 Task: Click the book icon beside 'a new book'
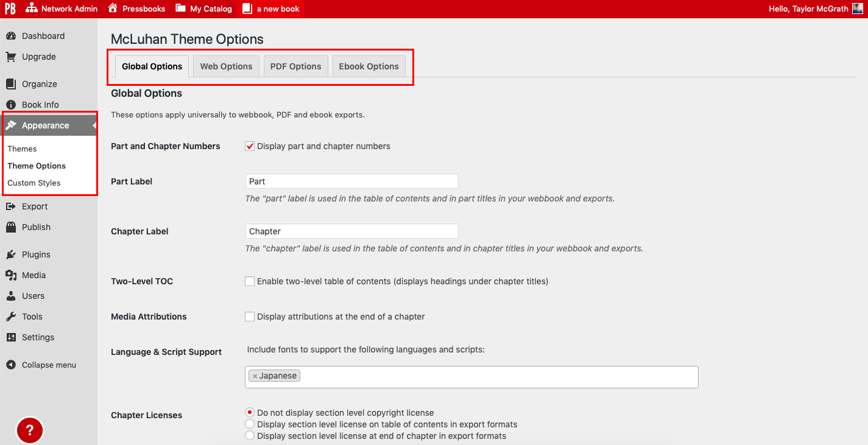(x=247, y=9)
